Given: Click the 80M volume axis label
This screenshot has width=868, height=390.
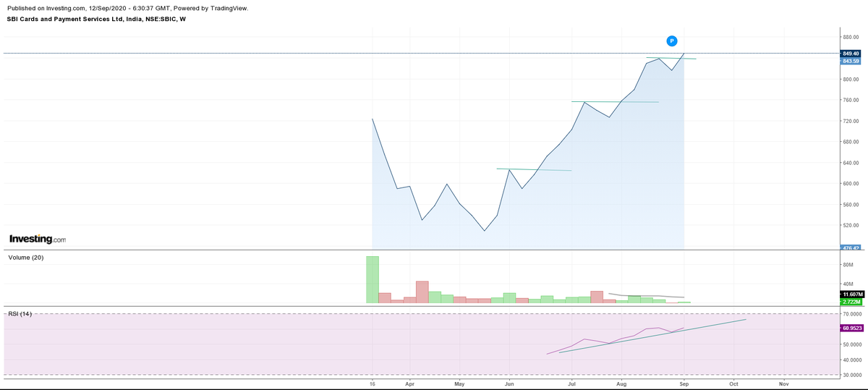Looking at the screenshot, I should pyautogui.click(x=848, y=265).
